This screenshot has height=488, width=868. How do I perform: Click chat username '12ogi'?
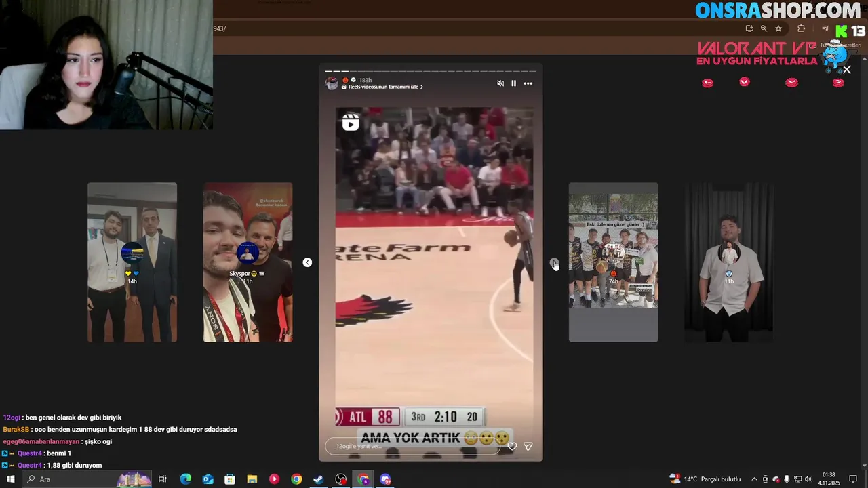[x=12, y=418]
